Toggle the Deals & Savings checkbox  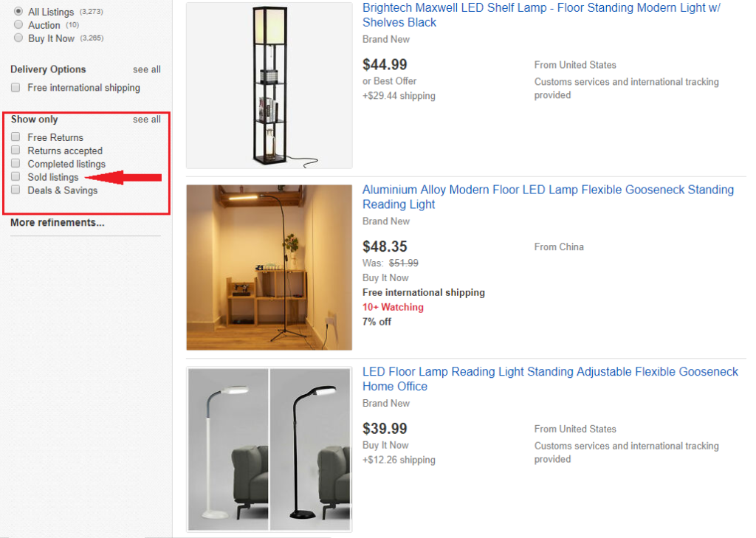pyautogui.click(x=16, y=190)
